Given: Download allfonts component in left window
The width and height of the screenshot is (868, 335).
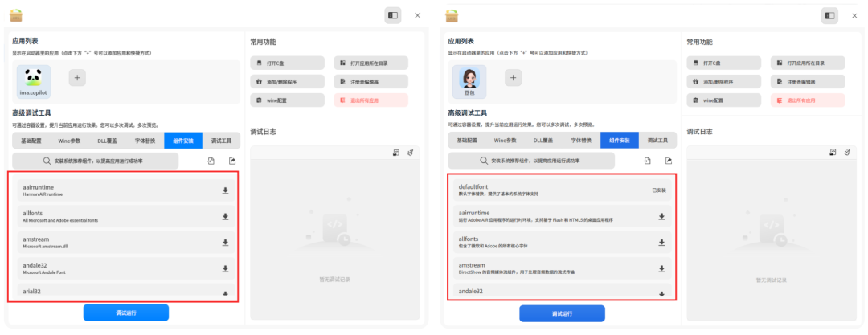Looking at the screenshot, I should point(225,216).
